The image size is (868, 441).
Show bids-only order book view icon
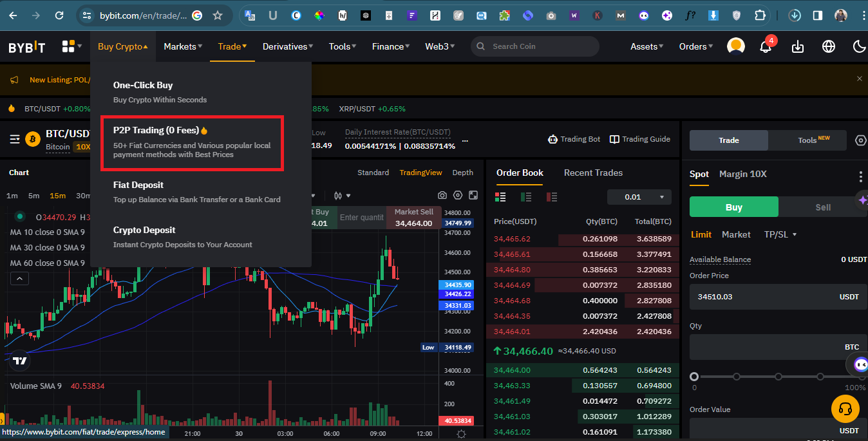pos(526,196)
